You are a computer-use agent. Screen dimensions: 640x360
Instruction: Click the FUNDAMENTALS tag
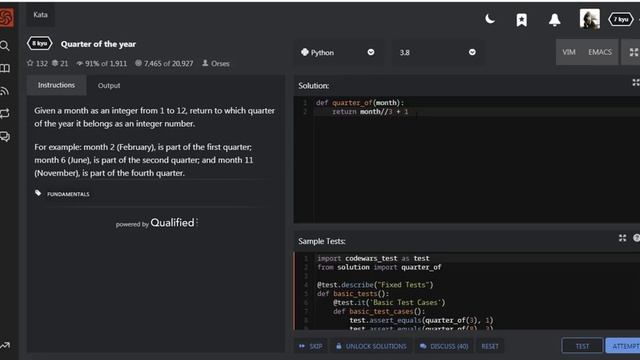(x=68, y=194)
